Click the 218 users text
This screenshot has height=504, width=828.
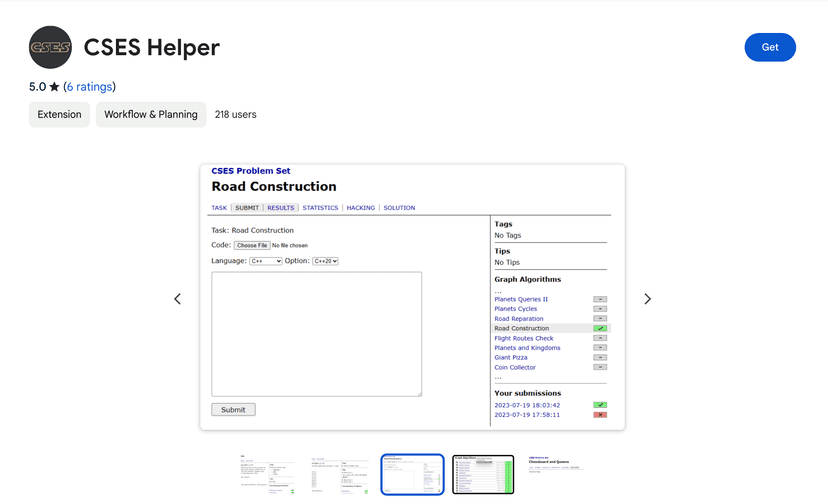(236, 115)
